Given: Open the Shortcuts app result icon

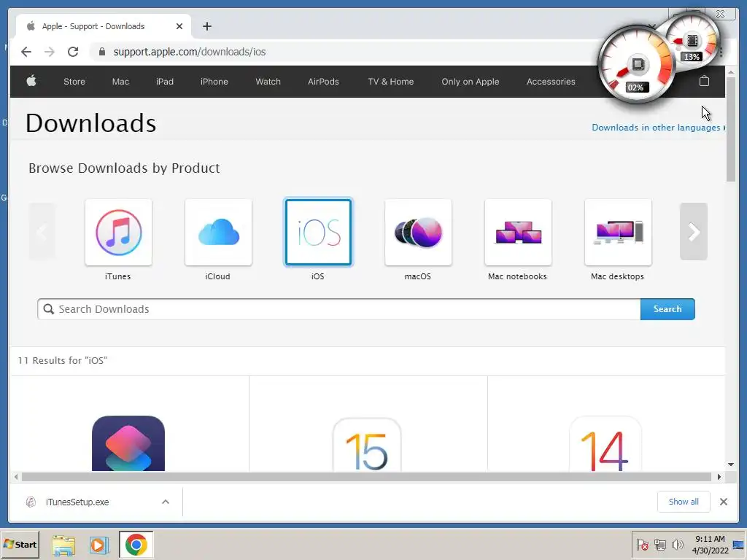Looking at the screenshot, I should tap(128, 443).
